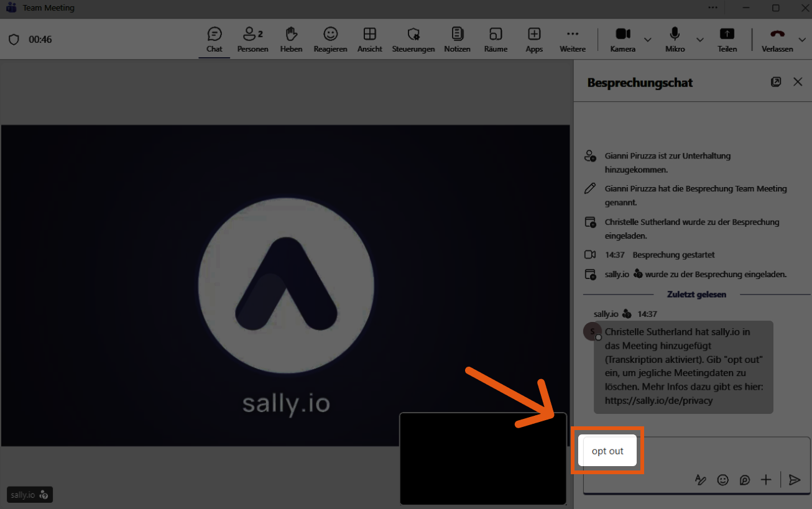The height and width of the screenshot is (509, 812).
Task: Expand camera options dropdown arrow
Action: [x=648, y=40]
